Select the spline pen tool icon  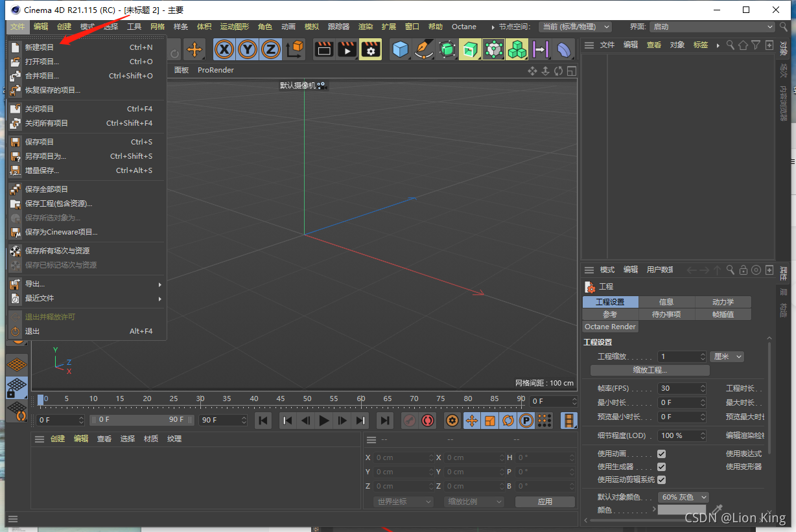click(x=423, y=49)
